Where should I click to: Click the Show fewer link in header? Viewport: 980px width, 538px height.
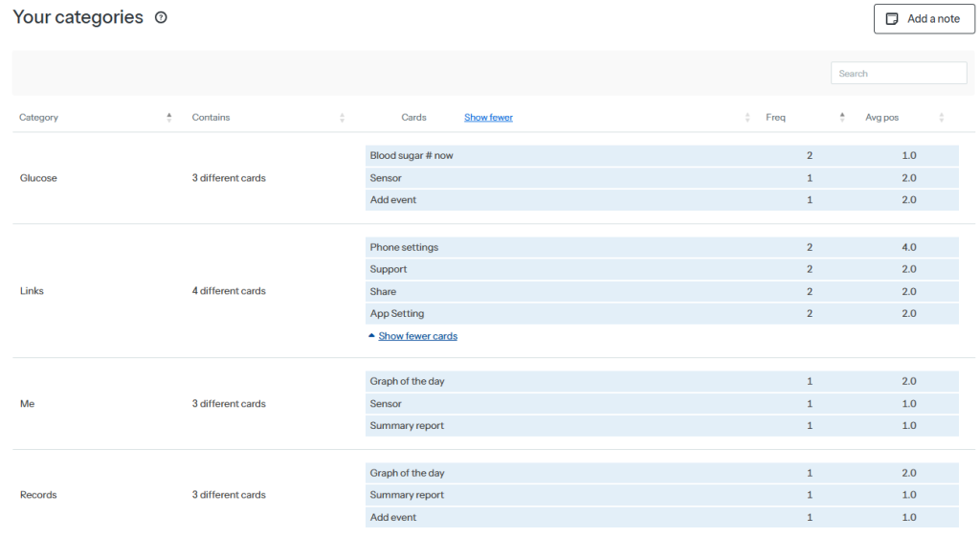click(488, 118)
